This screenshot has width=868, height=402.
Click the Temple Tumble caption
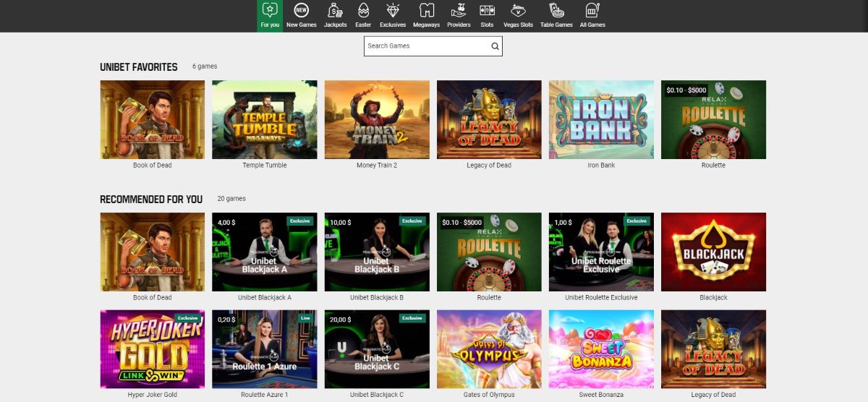265,166
